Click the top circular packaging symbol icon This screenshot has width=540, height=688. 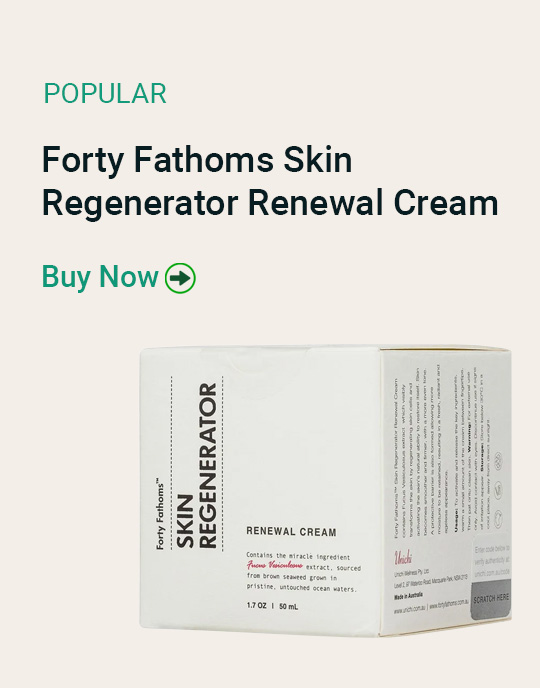pyautogui.click(x=498, y=461)
